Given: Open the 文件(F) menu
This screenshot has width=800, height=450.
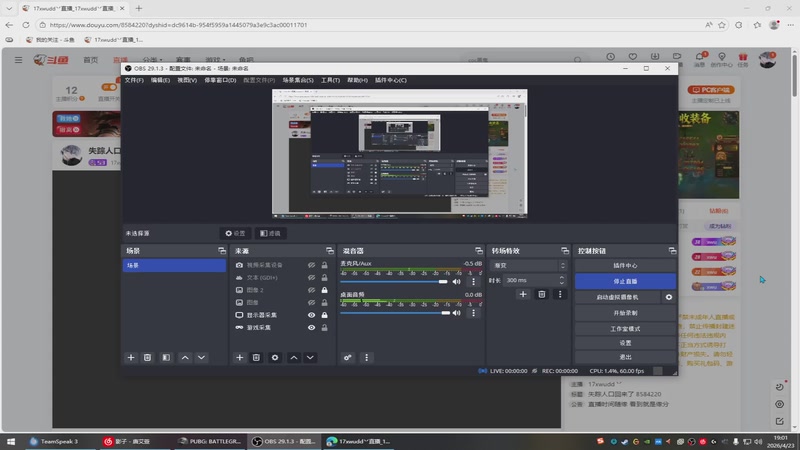Looking at the screenshot, I should (134, 80).
